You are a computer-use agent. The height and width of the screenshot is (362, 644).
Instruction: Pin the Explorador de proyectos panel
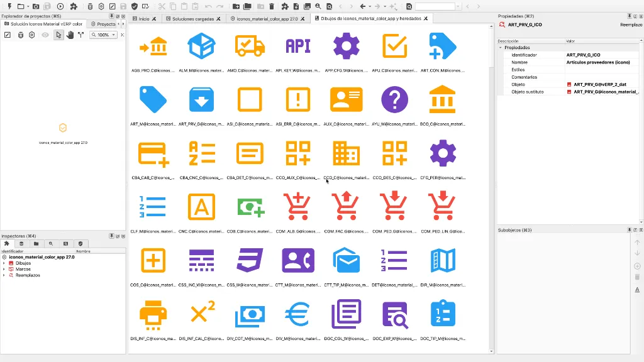[112, 16]
